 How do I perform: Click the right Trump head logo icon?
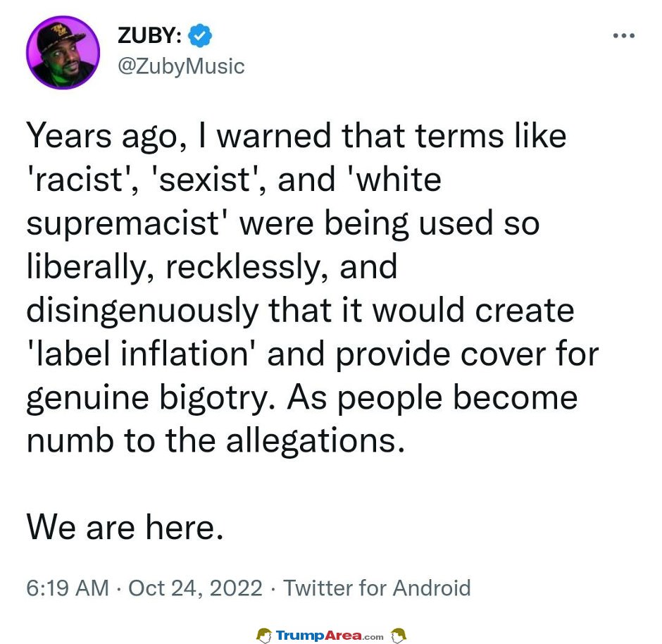click(398, 635)
